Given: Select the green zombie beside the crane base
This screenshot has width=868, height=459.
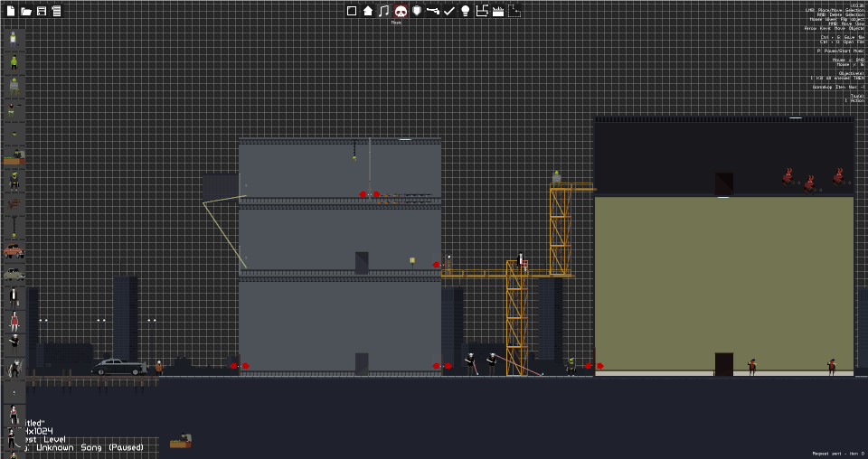Looking at the screenshot, I should coord(571,367).
